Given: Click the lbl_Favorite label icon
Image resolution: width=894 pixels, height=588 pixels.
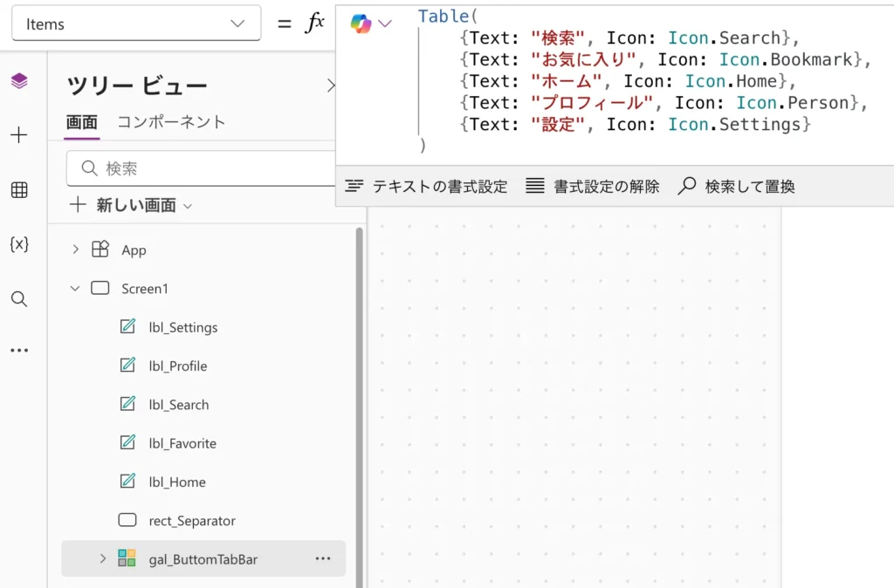Looking at the screenshot, I should (x=127, y=442).
